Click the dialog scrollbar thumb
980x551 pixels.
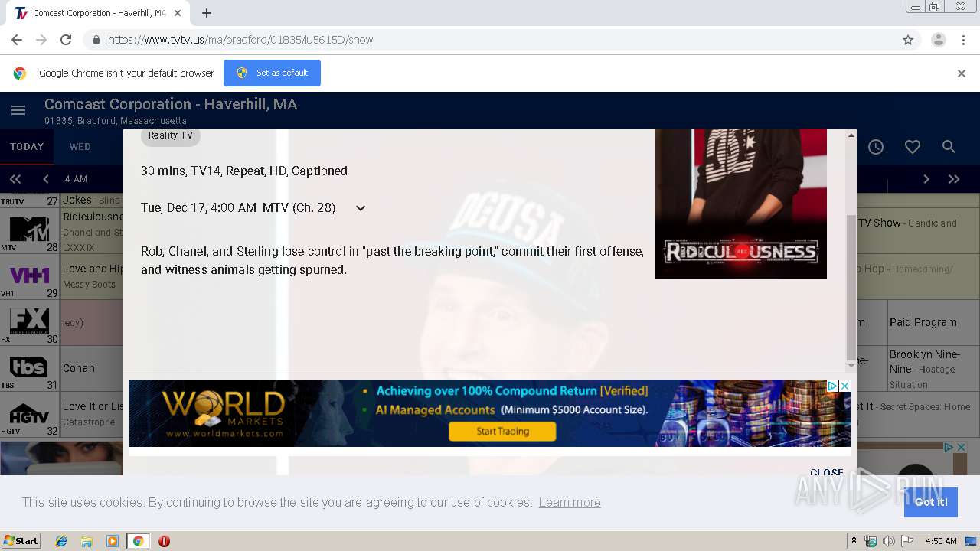pyautogui.click(x=851, y=287)
